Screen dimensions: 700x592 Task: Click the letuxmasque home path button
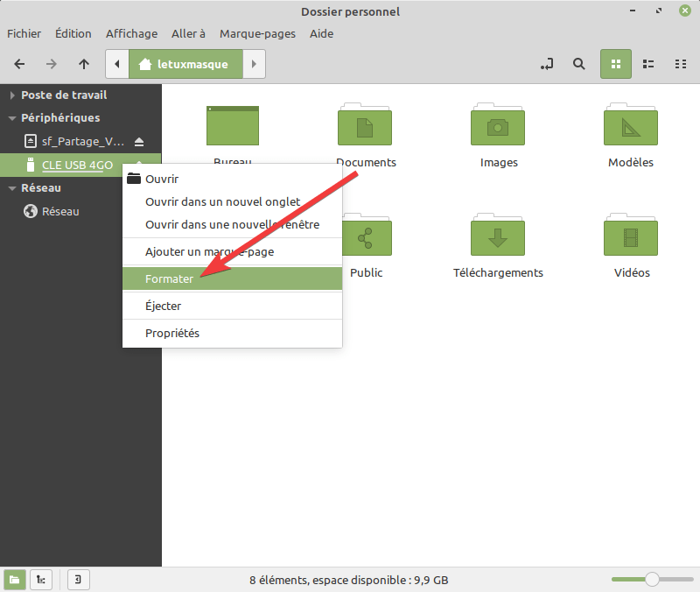tap(185, 64)
